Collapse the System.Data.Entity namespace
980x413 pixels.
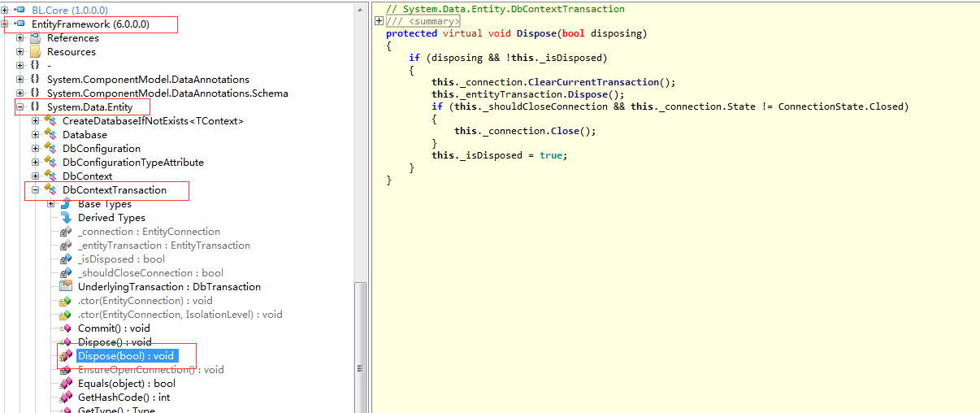[20, 107]
